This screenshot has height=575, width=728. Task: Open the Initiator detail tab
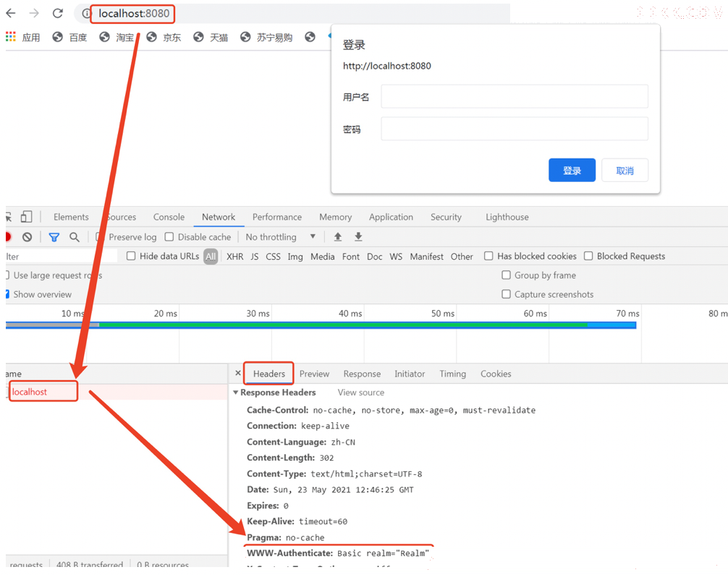(410, 374)
